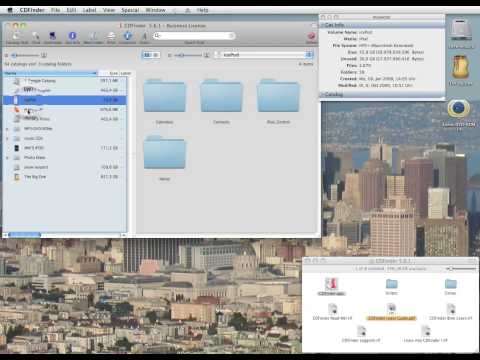Screen dimensions: 480x360
Task: Select the Snow leopard catalog
Action: (65, 167)
